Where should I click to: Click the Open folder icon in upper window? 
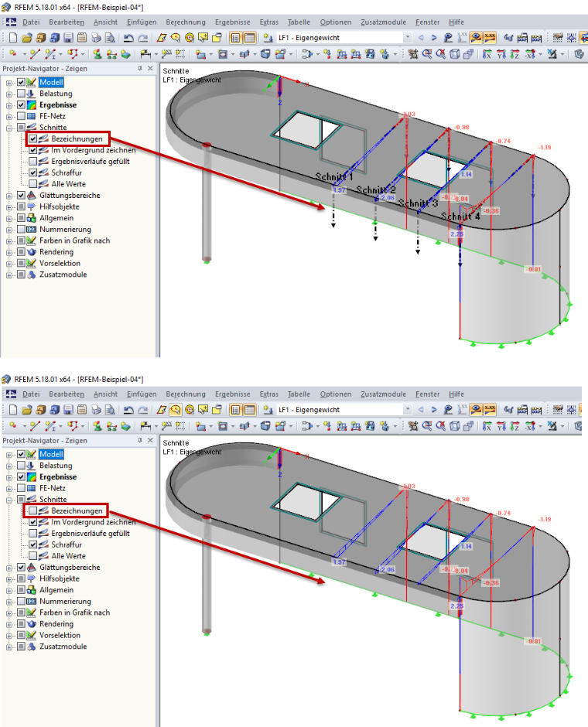click(x=27, y=38)
